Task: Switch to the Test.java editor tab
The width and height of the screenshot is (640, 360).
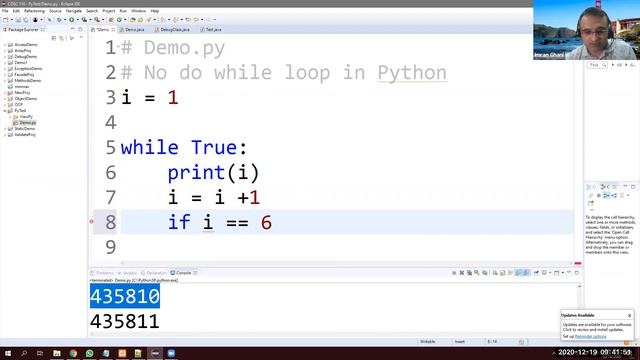Action: click(x=211, y=30)
